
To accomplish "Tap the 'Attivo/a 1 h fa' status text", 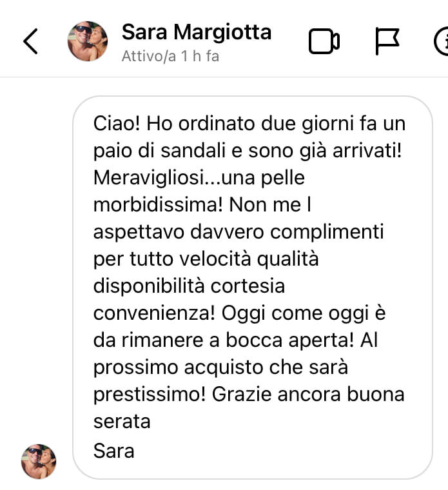I will (x=170, y=56).
